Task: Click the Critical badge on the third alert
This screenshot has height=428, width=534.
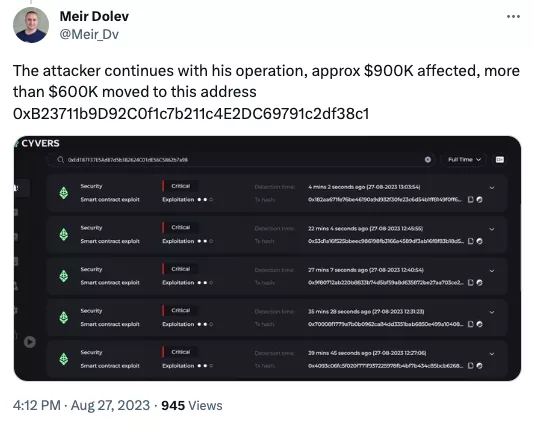Action: [x=180, y=269]
